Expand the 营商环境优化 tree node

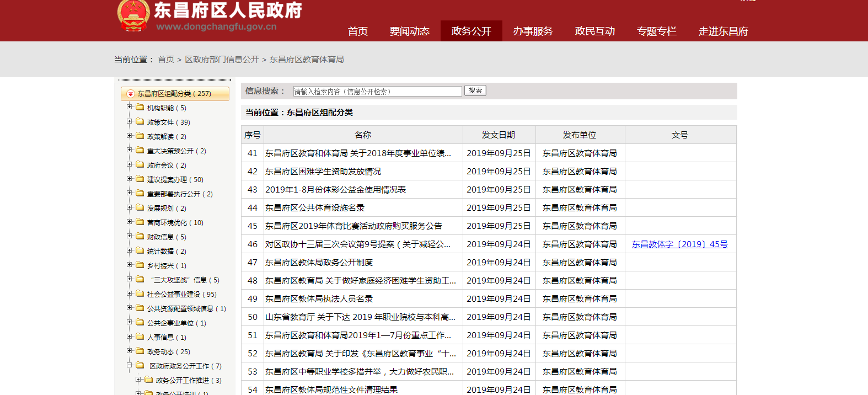[129, 222]
